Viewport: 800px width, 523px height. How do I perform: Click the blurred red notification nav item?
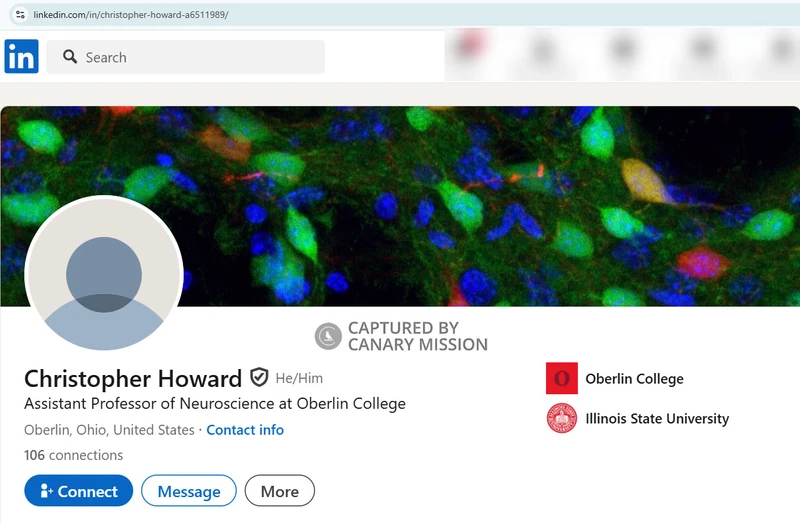pos(469,45)
